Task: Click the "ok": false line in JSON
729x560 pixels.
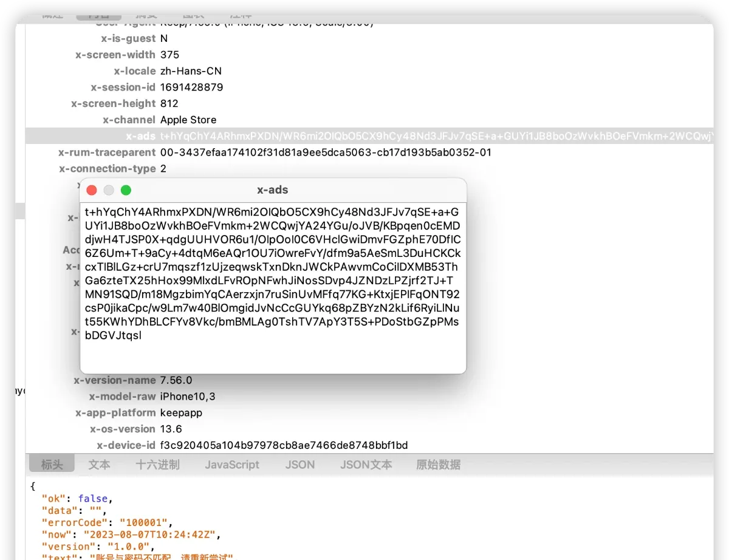Action: click(77, 498)
